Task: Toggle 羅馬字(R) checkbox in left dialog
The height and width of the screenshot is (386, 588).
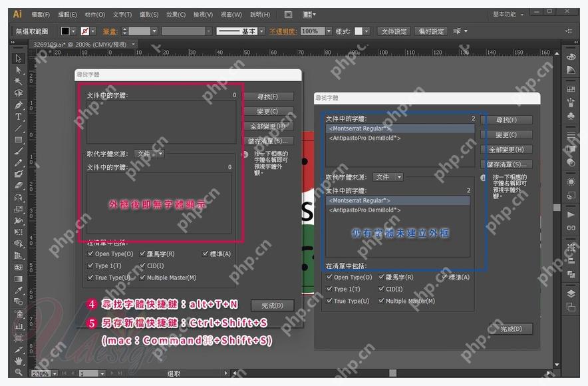Action: (142, 254)
